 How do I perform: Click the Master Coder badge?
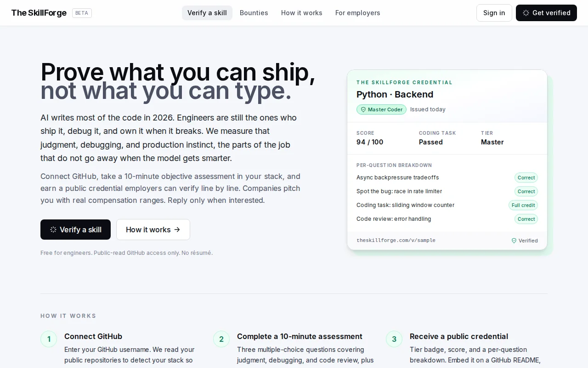[381, 109]
